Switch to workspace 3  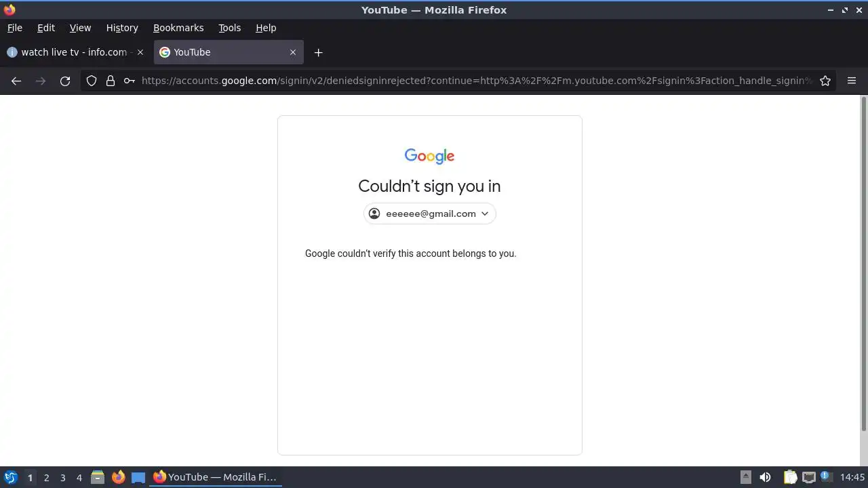point(62,478)
